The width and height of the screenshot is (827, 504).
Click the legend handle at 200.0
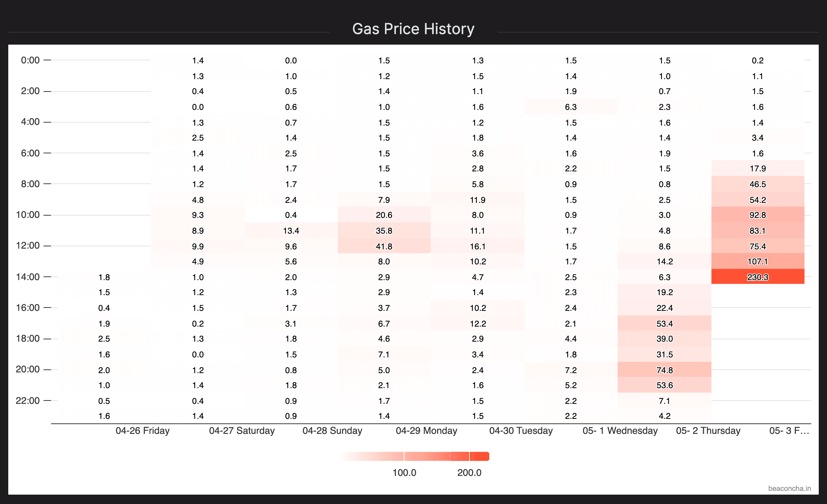(469, 456)
